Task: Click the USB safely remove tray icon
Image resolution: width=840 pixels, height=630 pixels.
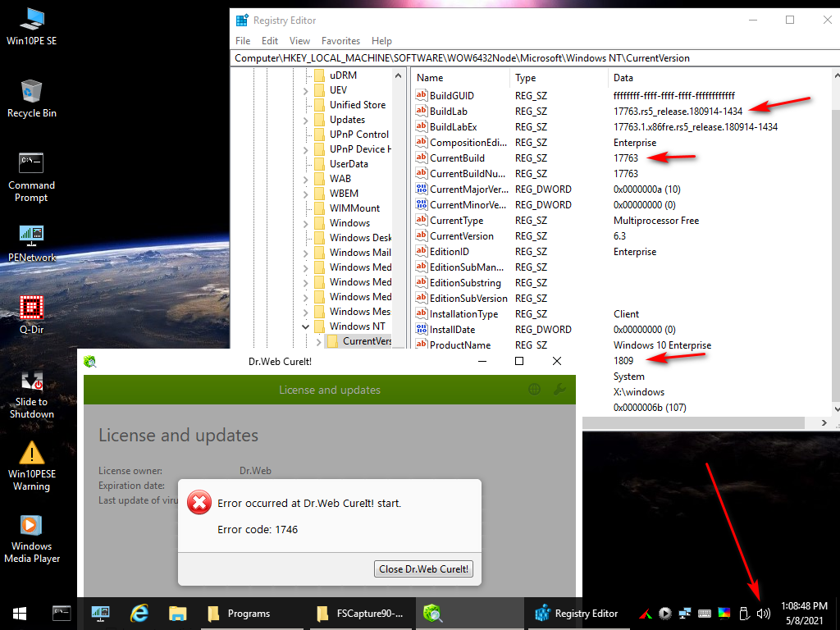Action: (x=743, y=614)
